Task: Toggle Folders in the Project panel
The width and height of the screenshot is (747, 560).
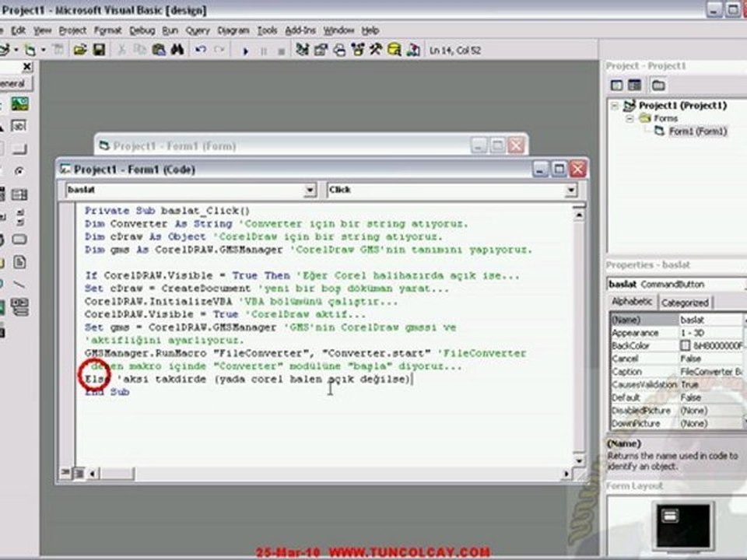Action: point(658,86)
